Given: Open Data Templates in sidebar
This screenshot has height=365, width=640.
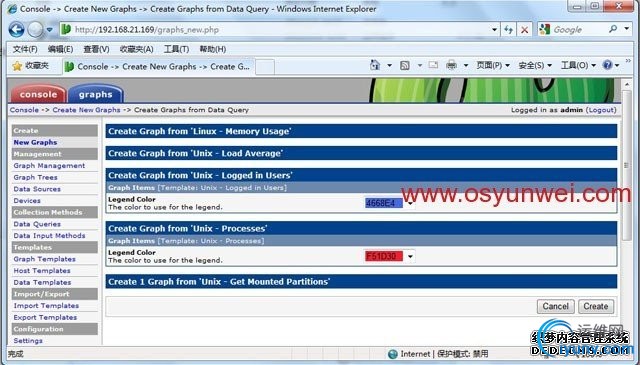Looking at the screenshot, I should click(x=42, y=283).
